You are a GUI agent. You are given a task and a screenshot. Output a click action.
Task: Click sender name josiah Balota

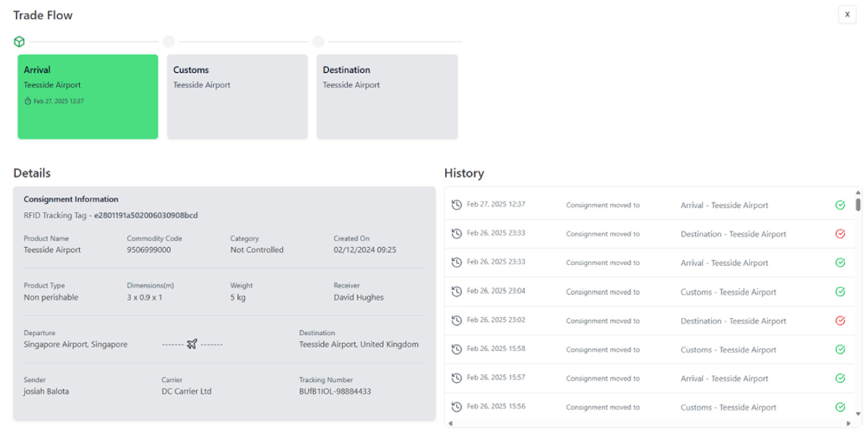[x=46, y=391]
